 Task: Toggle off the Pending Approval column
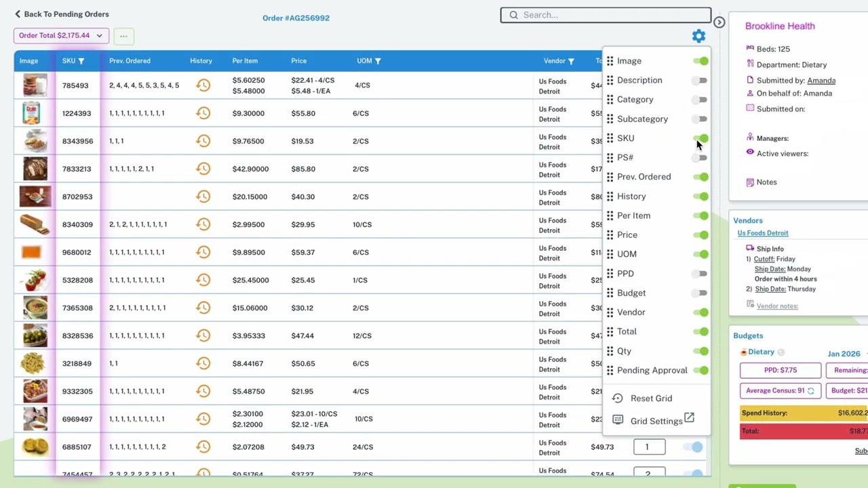tap(701, 371)
